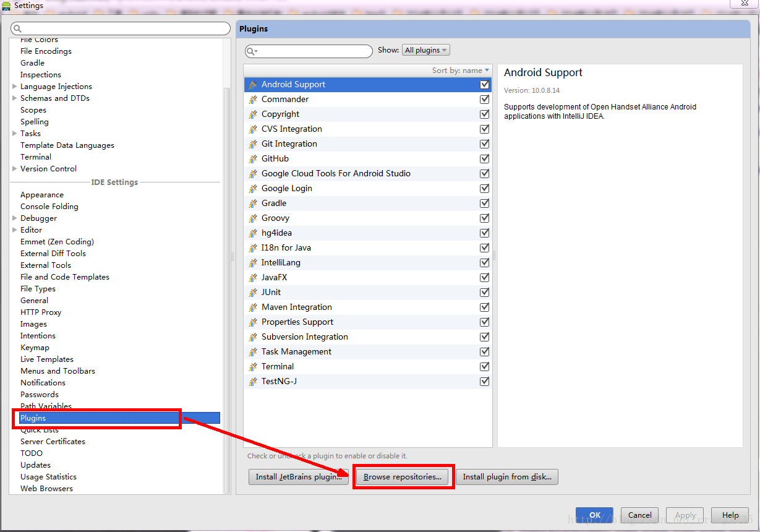
Task: Click the JavaFX plugin icon
Action: tap(253, 278)
